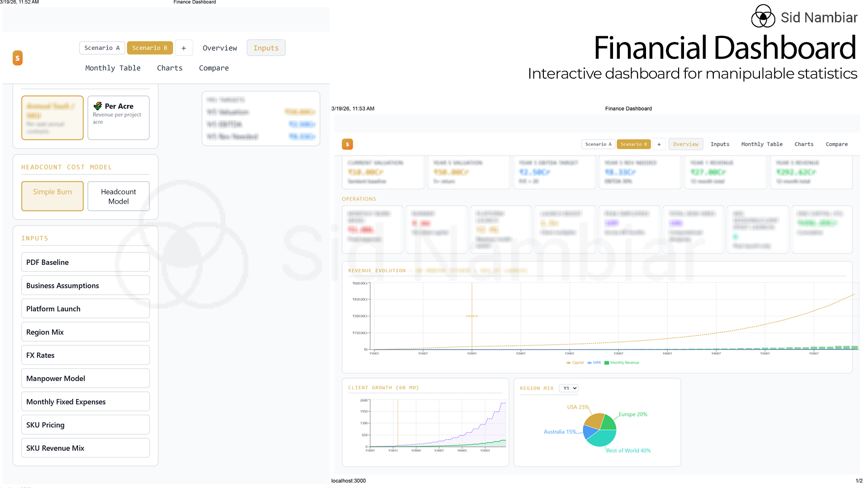Click the Sid Nambiar circles logo
Viewport: 868px width, 488px height.
click(763, 17)
